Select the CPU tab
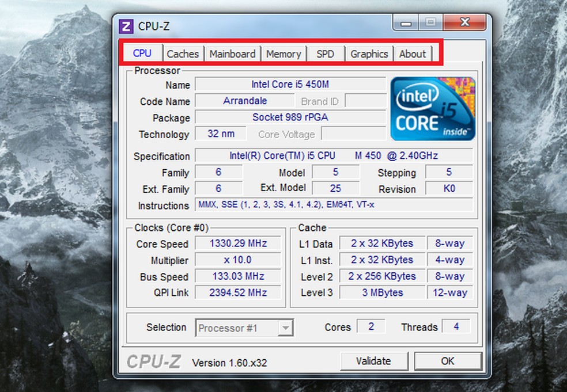The height and width of the screenshot is (392, 567). (142, 53)
